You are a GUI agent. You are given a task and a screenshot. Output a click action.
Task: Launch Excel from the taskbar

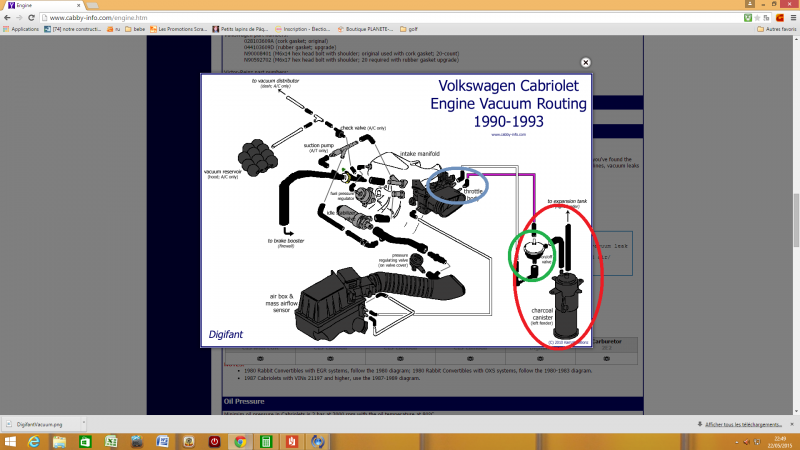[111, 441]
